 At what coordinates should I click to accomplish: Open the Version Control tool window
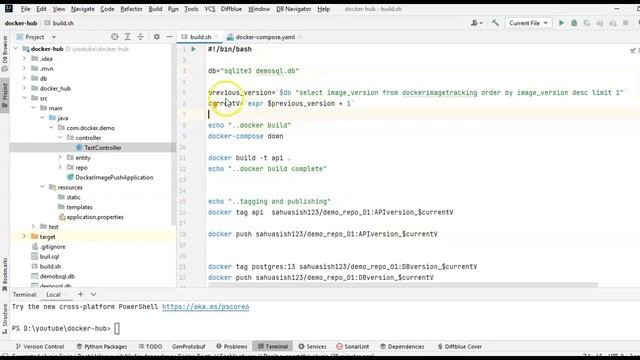(40, 347)
